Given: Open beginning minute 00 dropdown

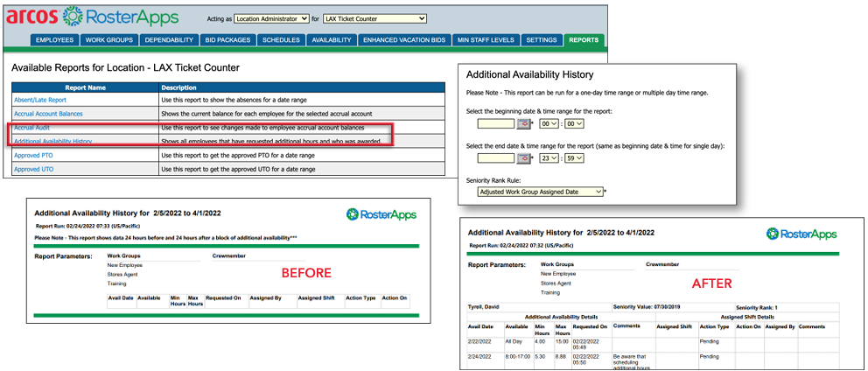Looking at the screenshot, I should 573,124.
